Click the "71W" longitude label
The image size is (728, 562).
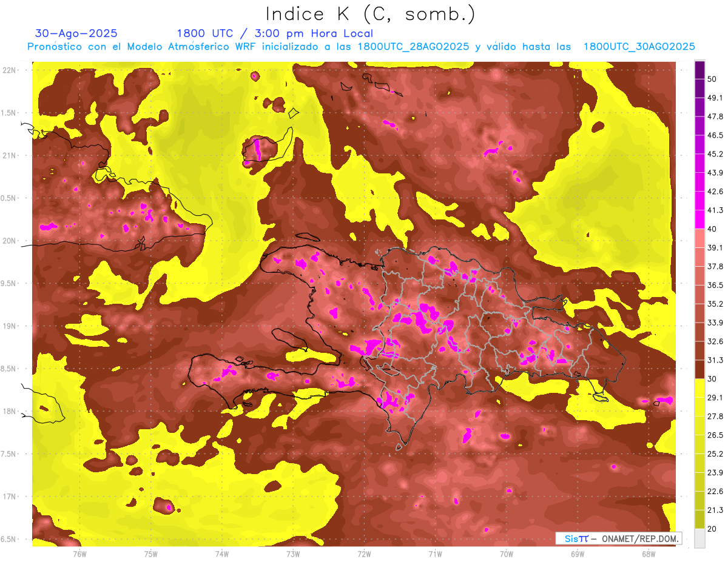click(435, 554)
